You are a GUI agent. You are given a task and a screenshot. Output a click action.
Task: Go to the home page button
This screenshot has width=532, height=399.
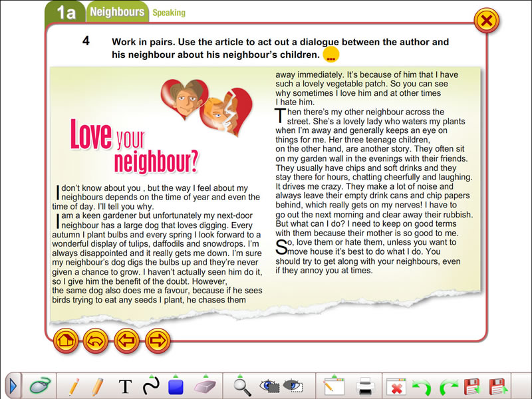tap(65, 341)
